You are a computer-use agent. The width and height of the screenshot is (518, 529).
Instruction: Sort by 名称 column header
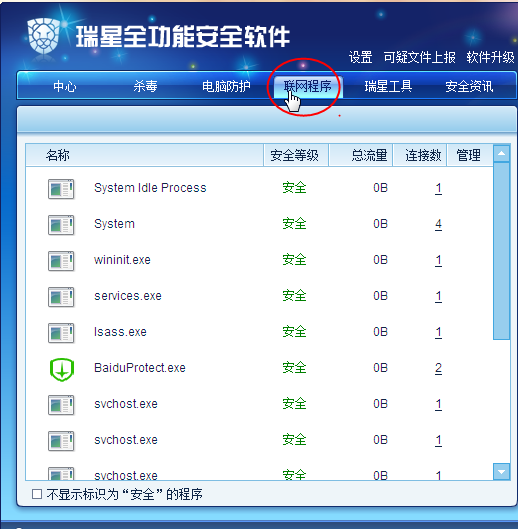pyautogui.click(x=144, y=155)
